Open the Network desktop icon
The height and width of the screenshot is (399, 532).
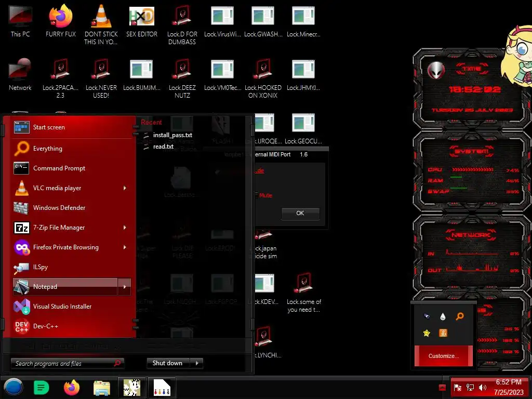20,75
